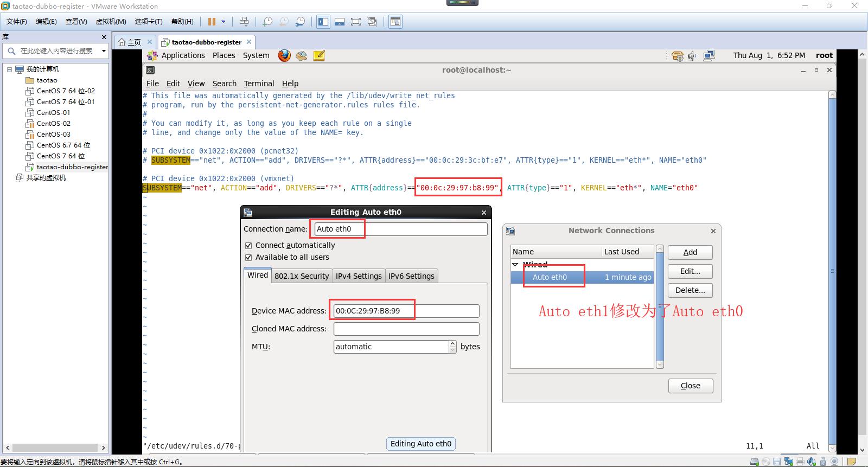The width and height of the screenshot is (868, 467).
Task: Click the Device MAC address field
Action: point(406,311)
